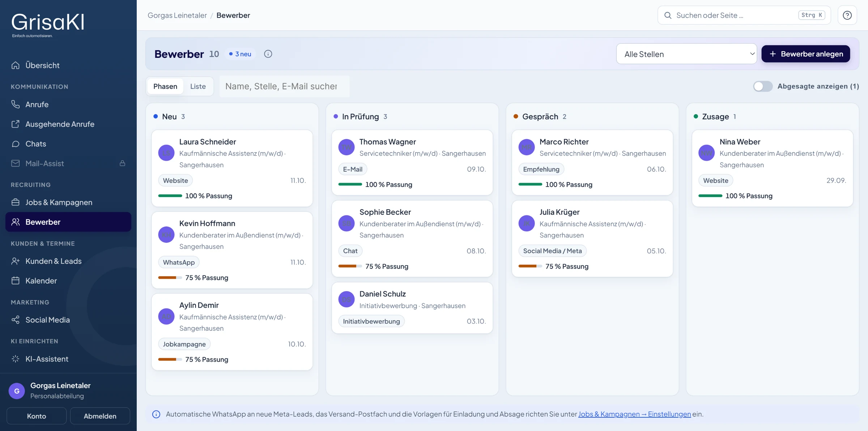The height and width of the screenshot is (431, 868).
Task: Click the info icon next to Bewerber heading
Action: [x=268, y=54]
